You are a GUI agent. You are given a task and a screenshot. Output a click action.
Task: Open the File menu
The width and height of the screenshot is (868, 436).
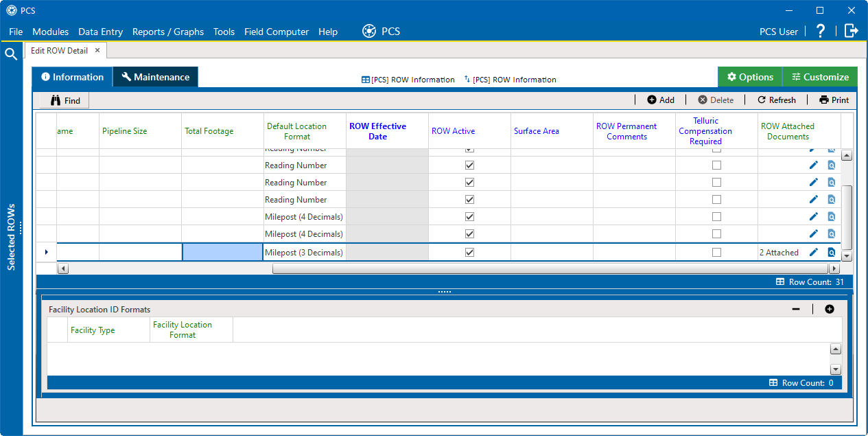point(16,32)
